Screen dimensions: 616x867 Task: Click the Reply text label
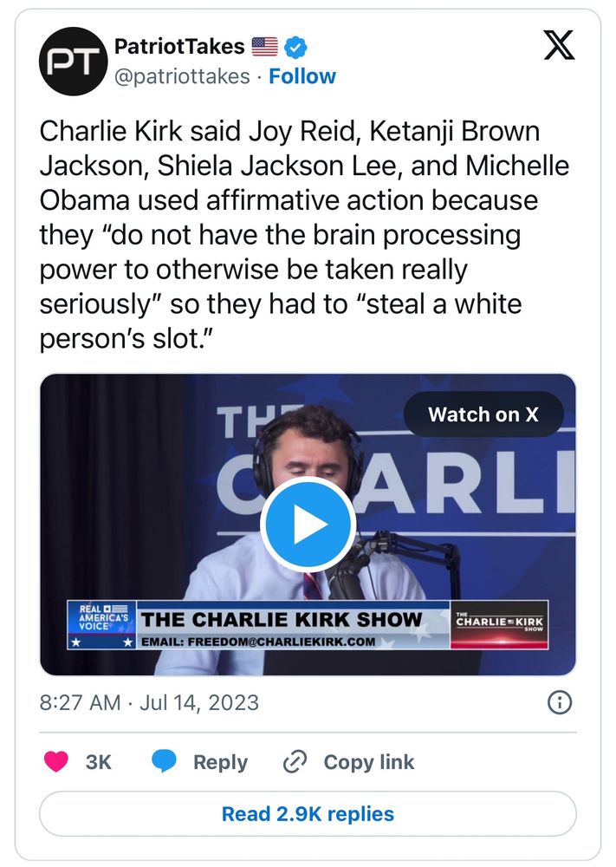tap(220, 762)
